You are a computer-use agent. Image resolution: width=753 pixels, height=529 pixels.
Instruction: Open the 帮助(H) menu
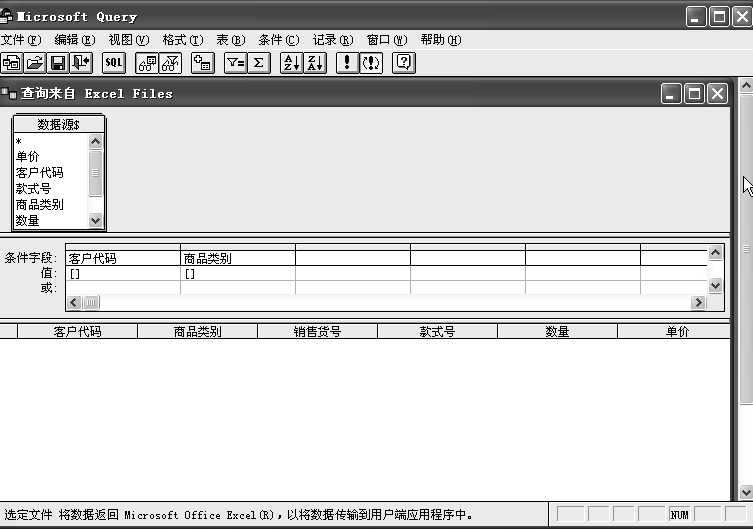click(x=441, y=40)
